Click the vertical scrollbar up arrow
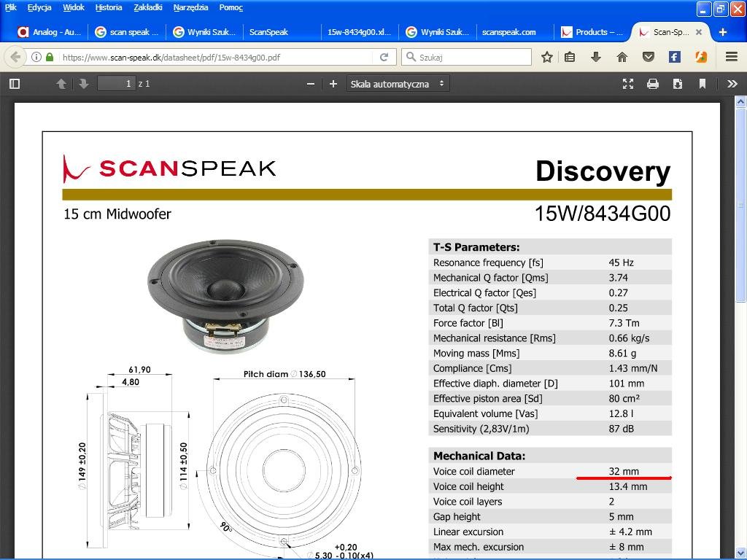Screen dimensions: 747x560 pos(740,101)
